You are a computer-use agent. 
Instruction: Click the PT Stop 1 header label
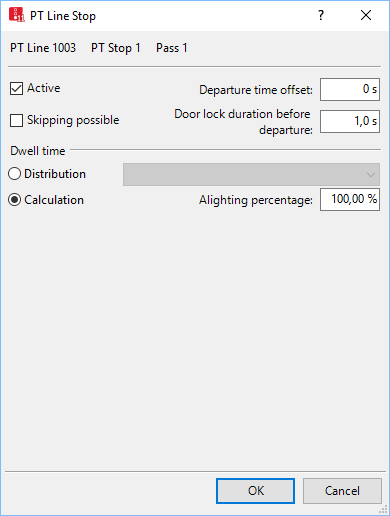116,48
